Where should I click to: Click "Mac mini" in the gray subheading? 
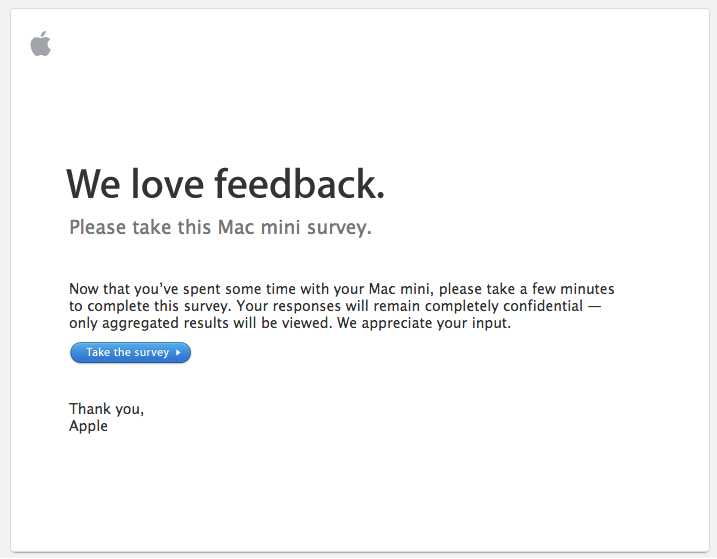259,227
